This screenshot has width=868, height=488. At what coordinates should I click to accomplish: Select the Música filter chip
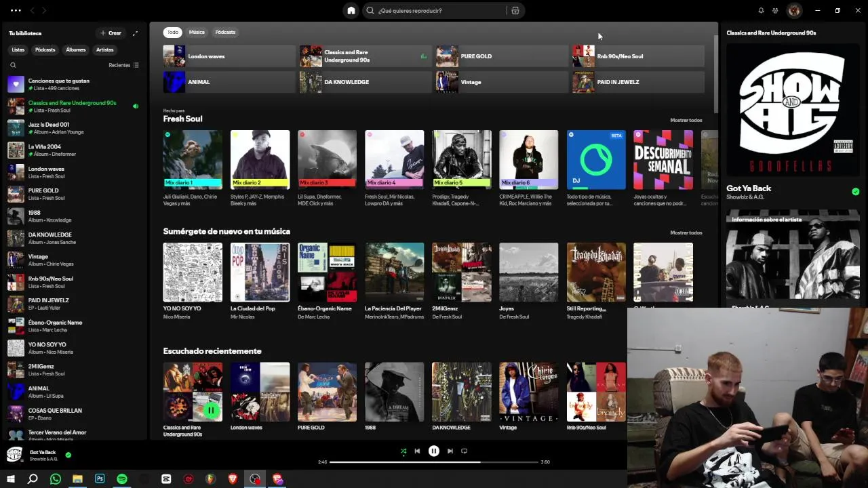click(x=197, y=32)
